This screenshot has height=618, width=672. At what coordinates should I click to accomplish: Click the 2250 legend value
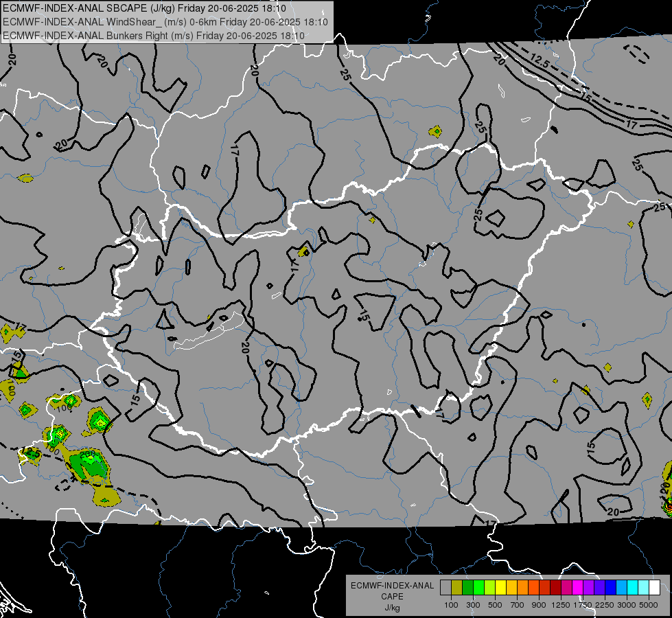605,605
